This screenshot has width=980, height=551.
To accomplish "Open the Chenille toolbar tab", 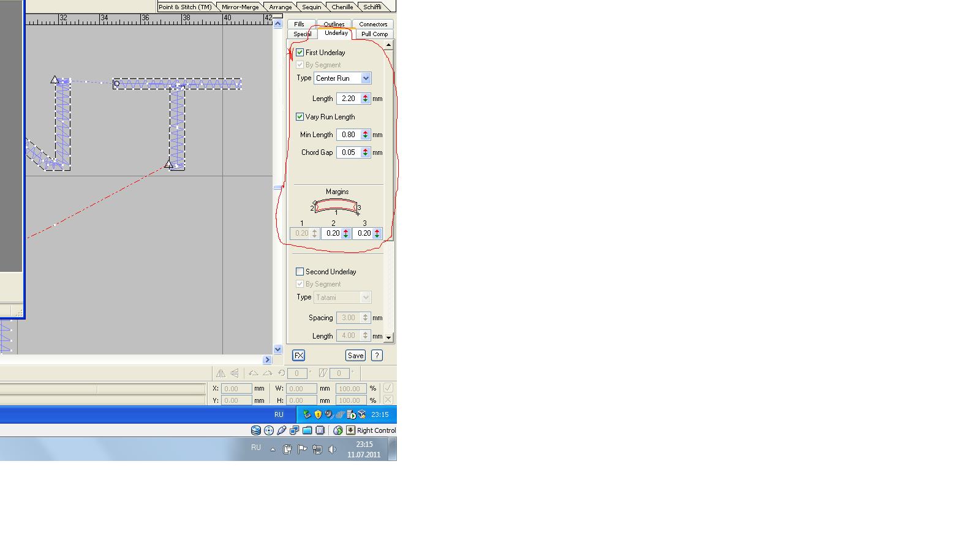I will click(342, 7).
